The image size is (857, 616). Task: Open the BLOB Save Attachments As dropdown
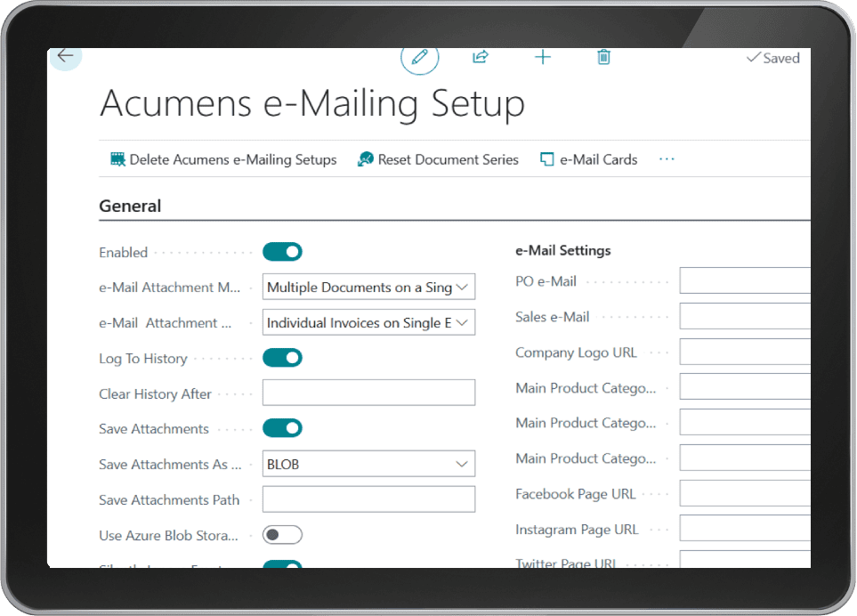(369, 464)
